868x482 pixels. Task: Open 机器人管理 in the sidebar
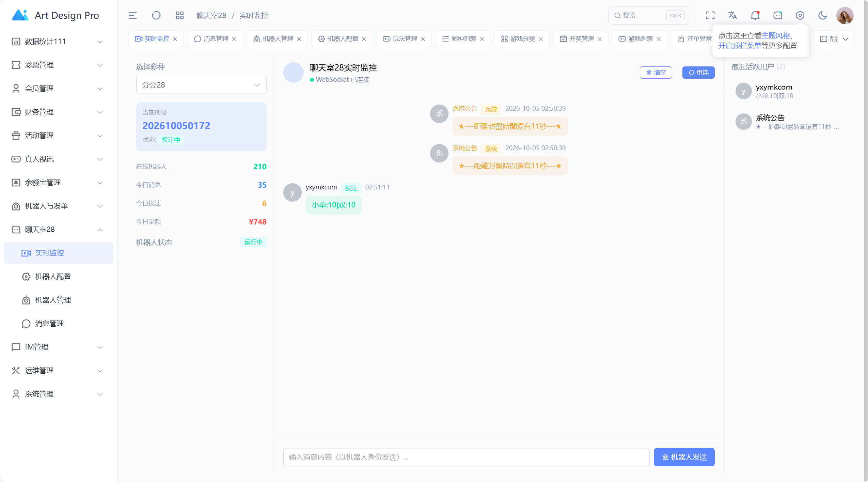[59, 300]
